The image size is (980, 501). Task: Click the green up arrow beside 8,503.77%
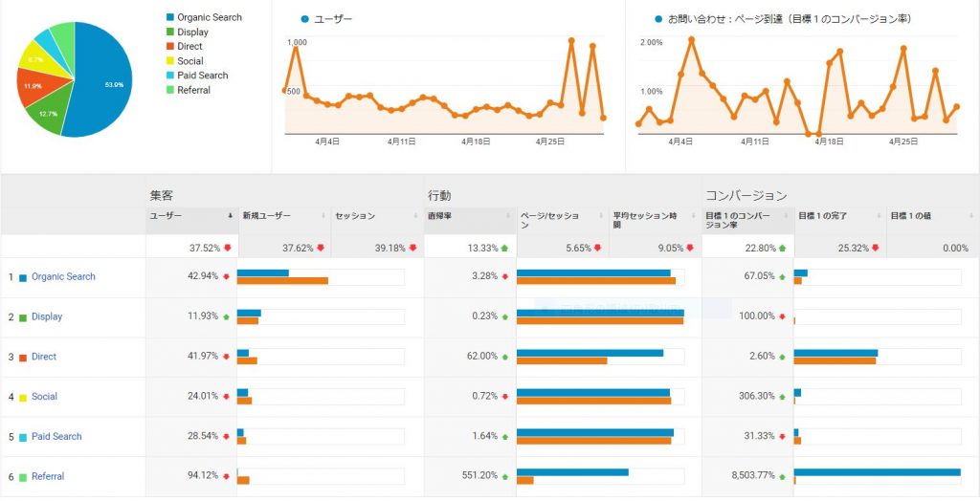(x=781, y=476)
